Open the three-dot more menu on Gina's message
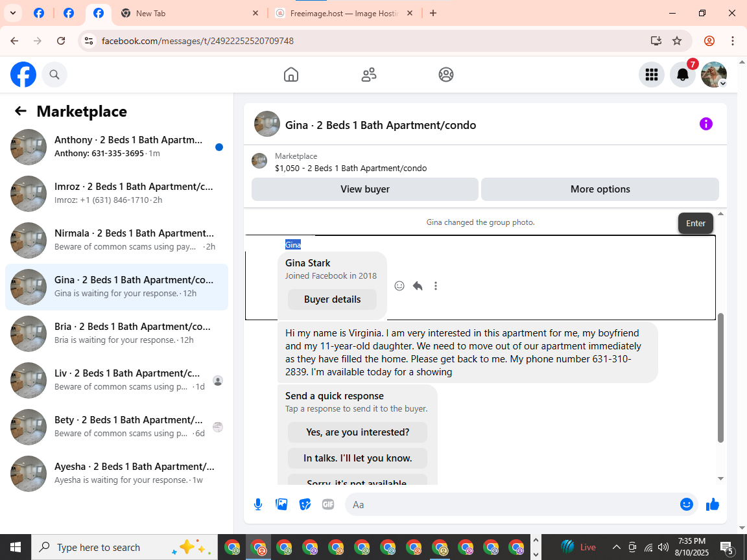 [x=436, y=286]
